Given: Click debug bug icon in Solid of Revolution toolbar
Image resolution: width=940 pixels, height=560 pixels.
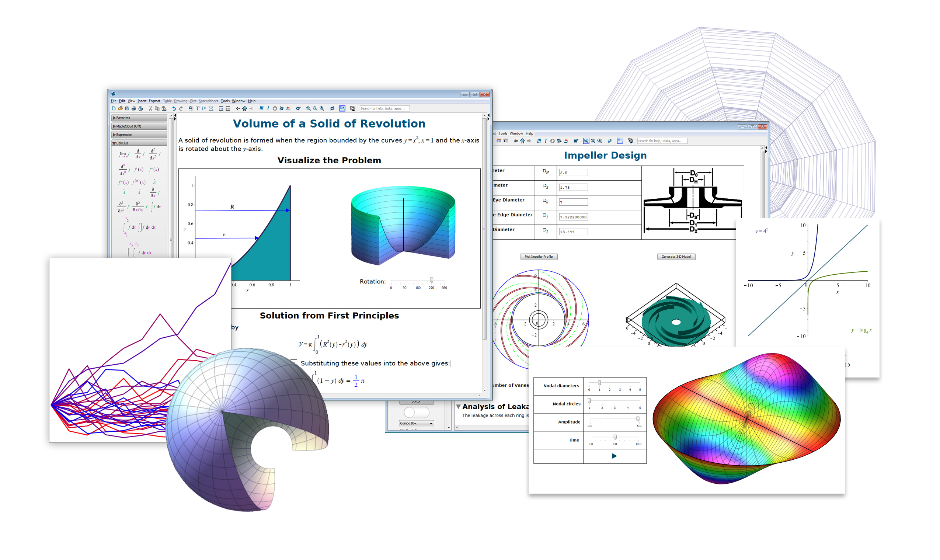Looking at the screenshot, I should tap(281, 108).
